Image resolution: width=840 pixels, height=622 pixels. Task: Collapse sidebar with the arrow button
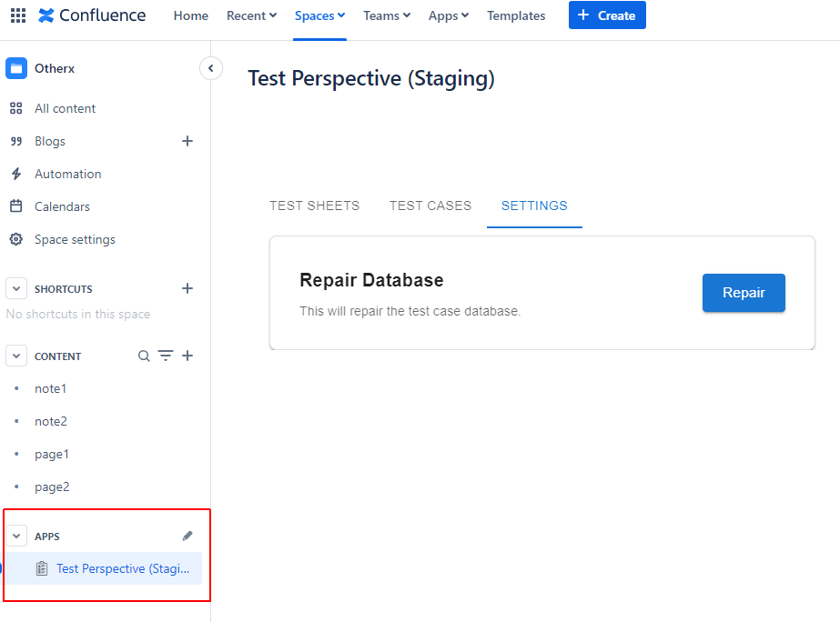211,68
